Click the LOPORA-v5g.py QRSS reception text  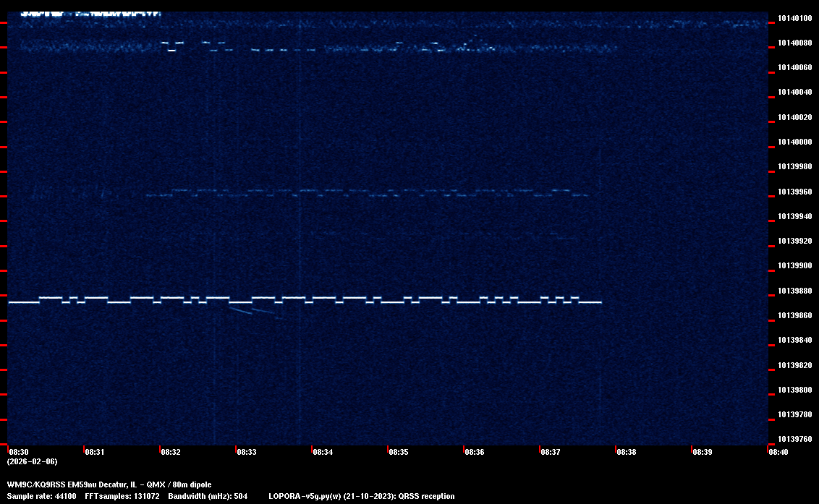(361, 496)
